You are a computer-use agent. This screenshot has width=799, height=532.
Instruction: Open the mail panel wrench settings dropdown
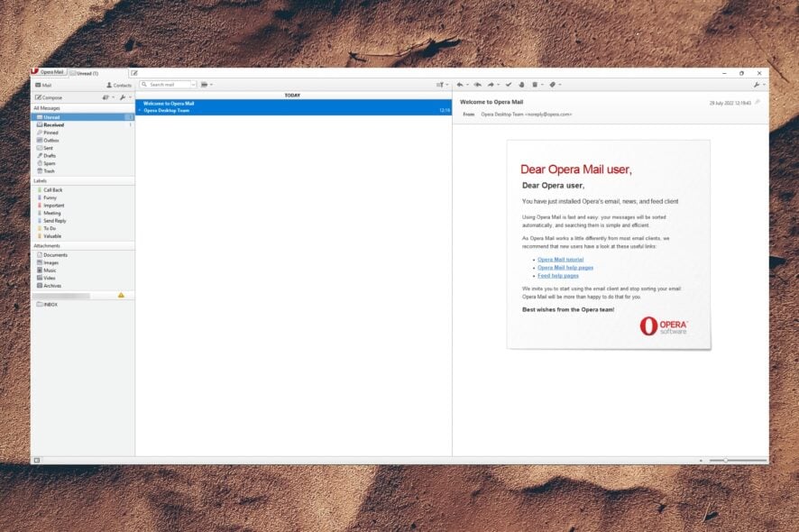tap(124, 97)
